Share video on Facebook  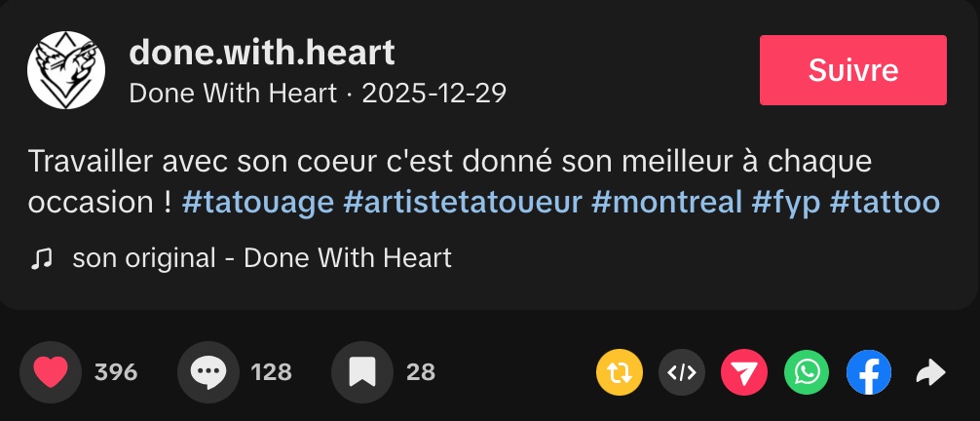[869, 372]
